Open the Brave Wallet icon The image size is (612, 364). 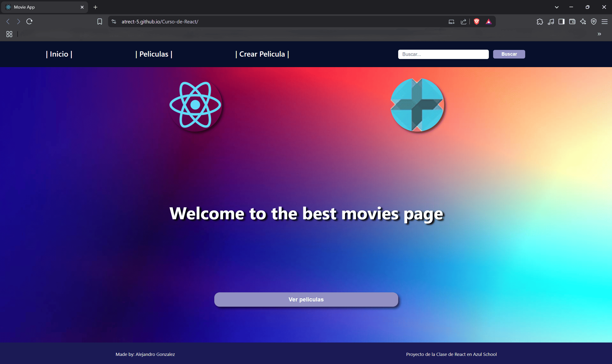pyautogui.click(x=572, y=21)
